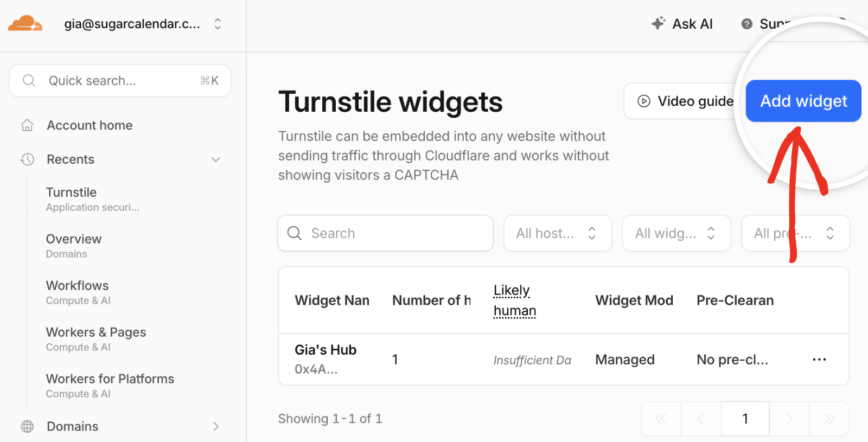The image size is (868, 442).
Task: Click the Add widget button
Action: coord(803,101)
